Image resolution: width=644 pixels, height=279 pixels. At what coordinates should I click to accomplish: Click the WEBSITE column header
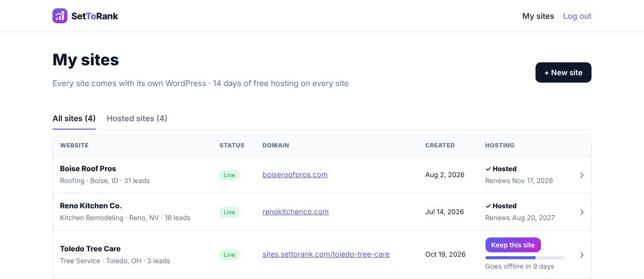(x=74, y=145)
